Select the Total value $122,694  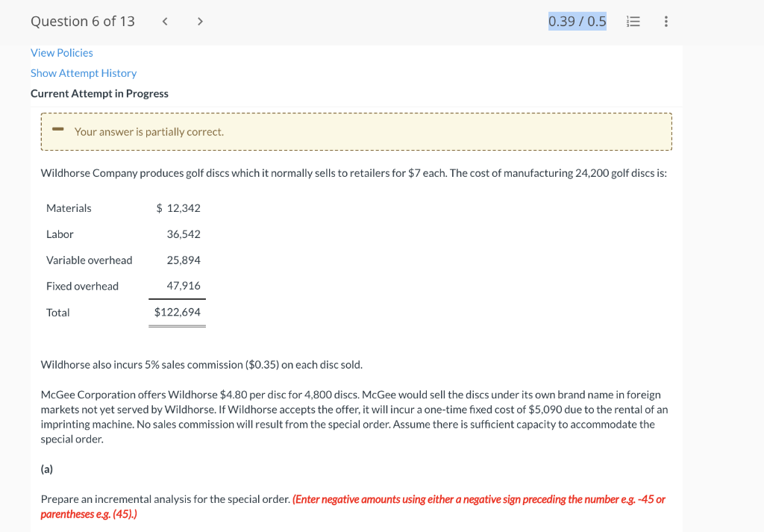pos(177,312)
